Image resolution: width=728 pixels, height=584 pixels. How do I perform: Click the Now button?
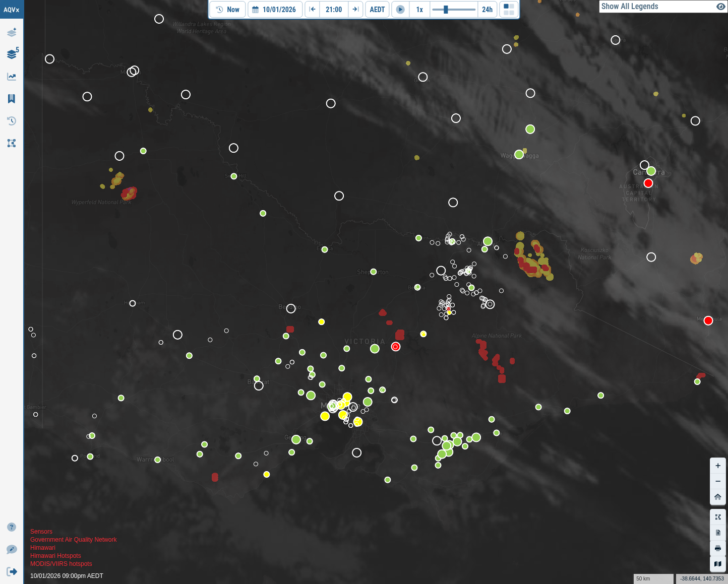point(228,10)
